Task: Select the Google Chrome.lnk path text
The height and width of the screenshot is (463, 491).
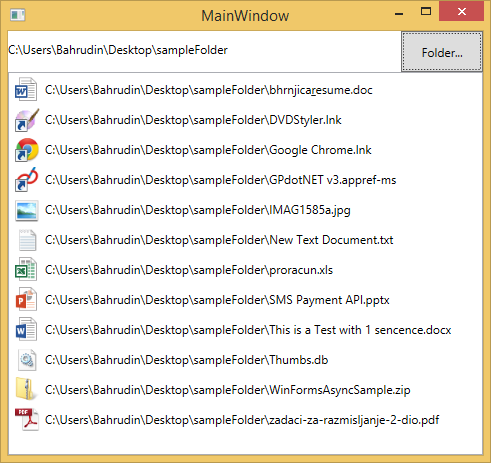Action: (x=208, y=150)
